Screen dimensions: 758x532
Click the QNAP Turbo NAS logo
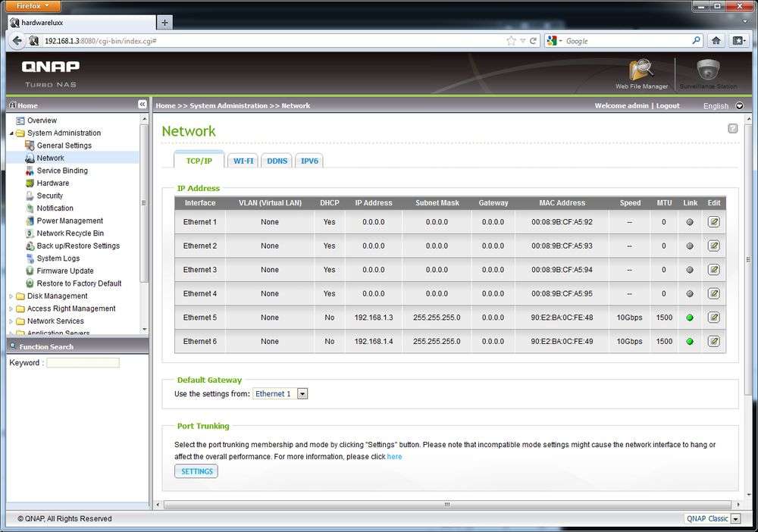coord(50,74)
